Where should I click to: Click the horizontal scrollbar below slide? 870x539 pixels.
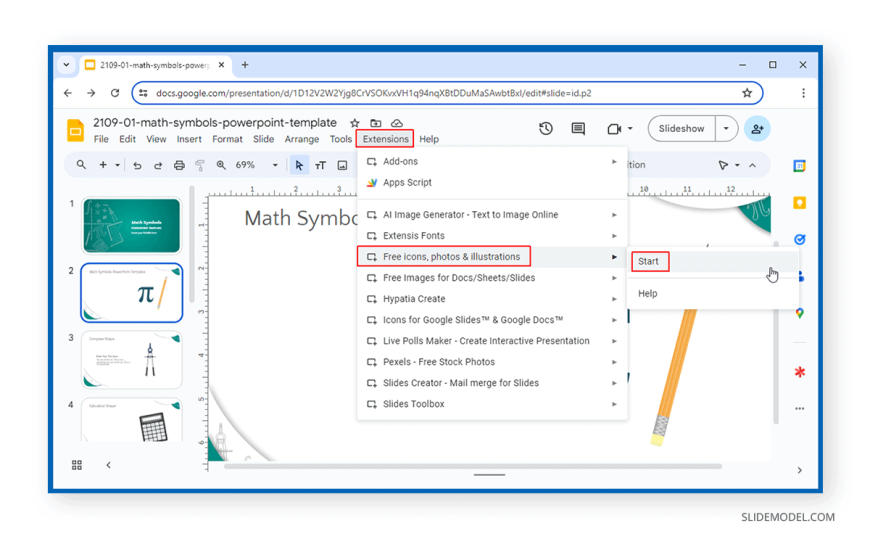[473, 466]
